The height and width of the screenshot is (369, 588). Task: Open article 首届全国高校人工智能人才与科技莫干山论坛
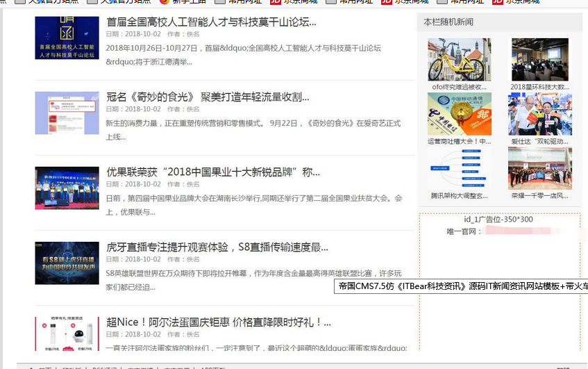(211, 22)
